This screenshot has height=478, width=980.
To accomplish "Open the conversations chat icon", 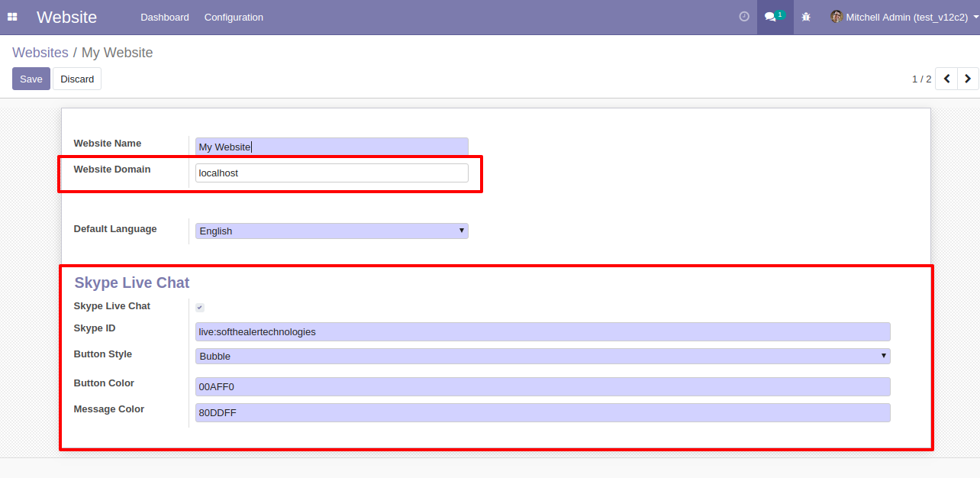I will [775, 16].
